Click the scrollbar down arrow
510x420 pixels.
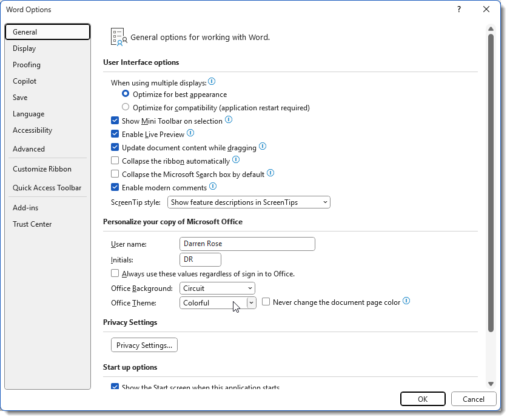pyautogui.click(x=491, y=384)
